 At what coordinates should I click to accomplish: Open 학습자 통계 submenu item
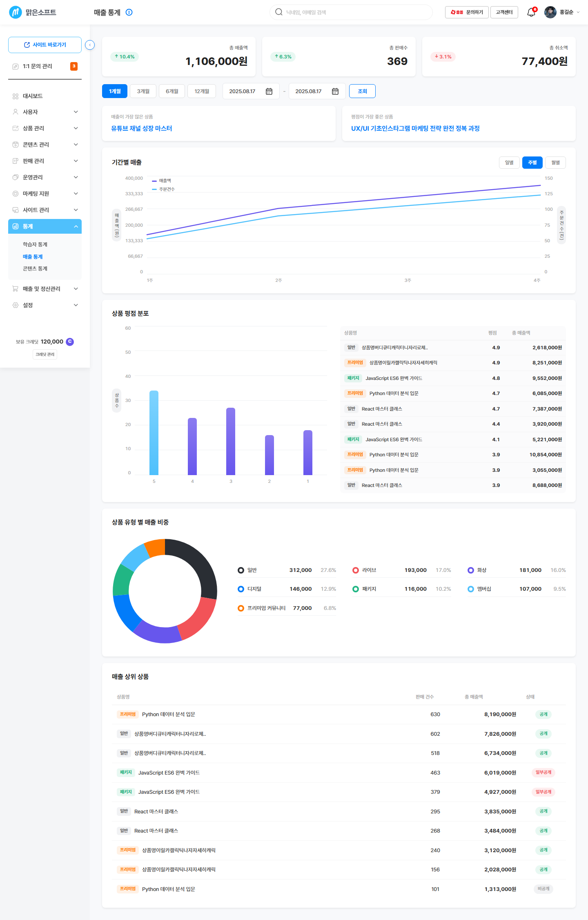coord(35,244)
